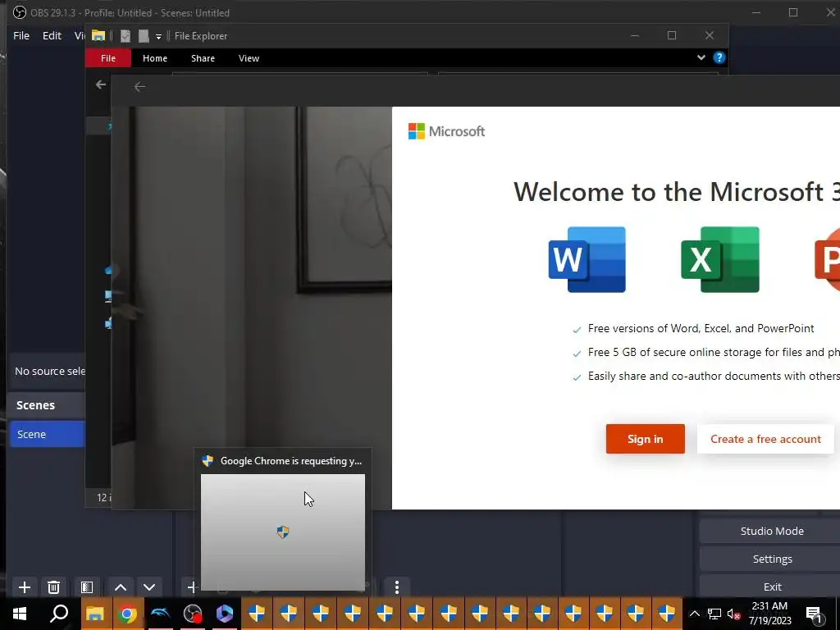The image size is (840, 630).
Task: Expand the File Explorer ribbon chevron
Action: click(x=701, y=57)
